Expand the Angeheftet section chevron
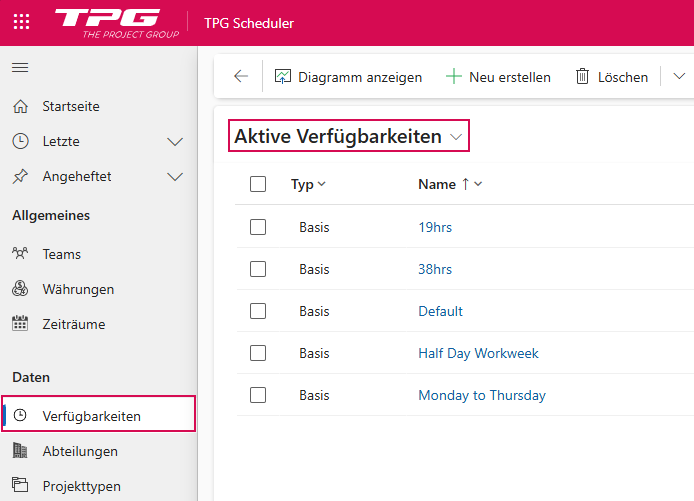This screenshot has height=501, width=694. tap(175, 177)
